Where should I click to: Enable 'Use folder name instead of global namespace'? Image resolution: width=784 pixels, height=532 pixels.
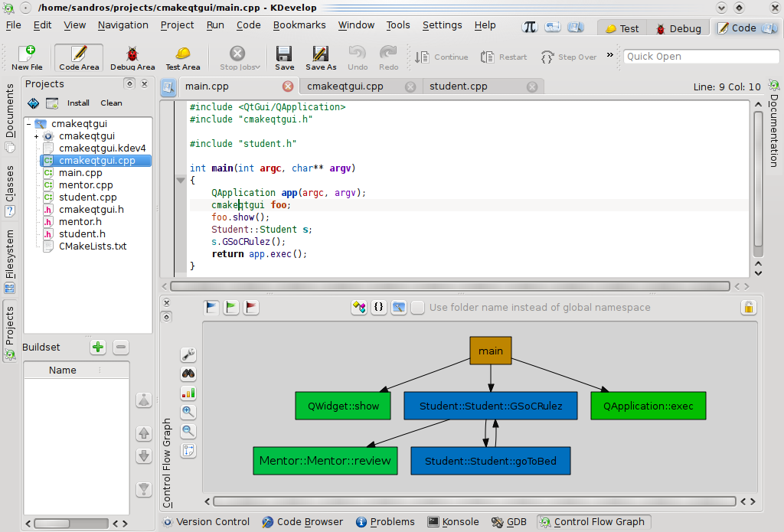pos(417,307)
